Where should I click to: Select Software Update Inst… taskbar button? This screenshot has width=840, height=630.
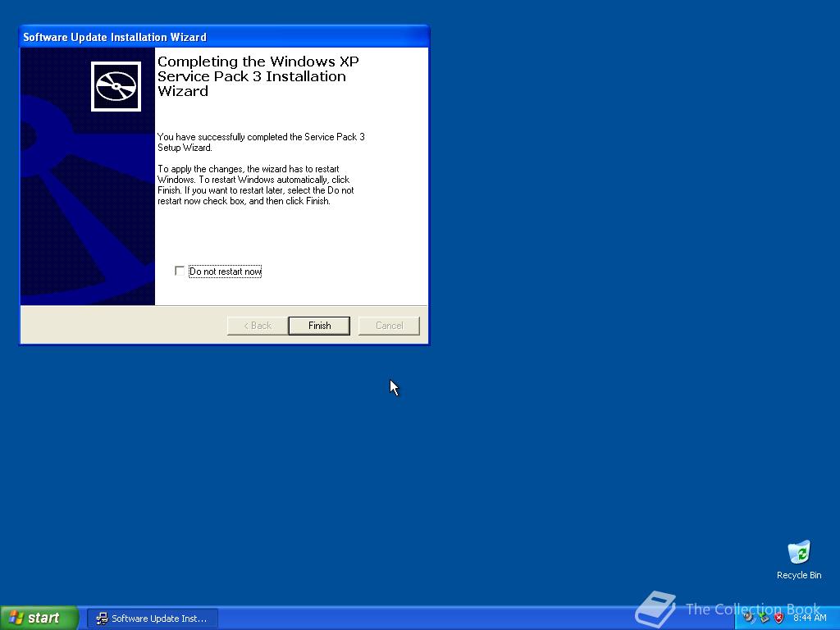point(152,619)
